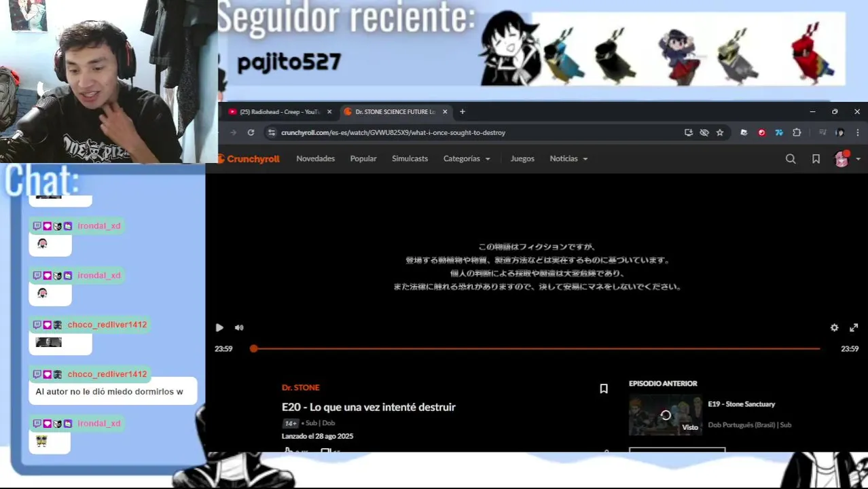Image resolution: width=868 pixels, height=489 pixels.
Task: Open the Extensions puzzle menu
Action: (x=797, y=132)
